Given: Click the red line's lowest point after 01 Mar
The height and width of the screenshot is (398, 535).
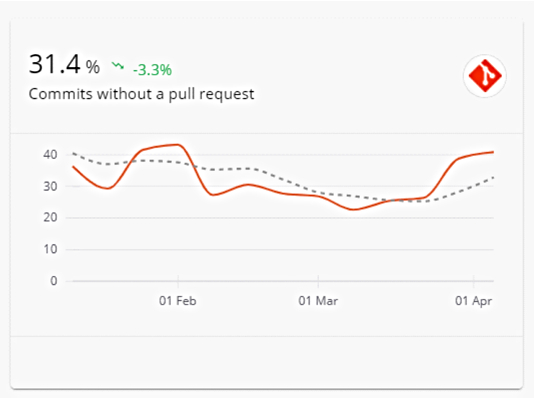Looking at the screenshot, I should click(x=353, y=209).
